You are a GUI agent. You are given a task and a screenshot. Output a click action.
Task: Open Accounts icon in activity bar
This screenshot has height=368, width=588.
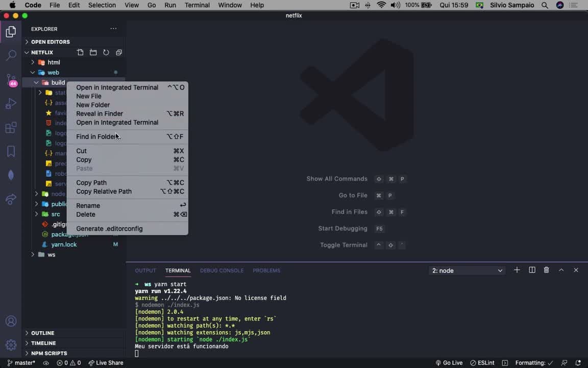click(x=11, y=321)
